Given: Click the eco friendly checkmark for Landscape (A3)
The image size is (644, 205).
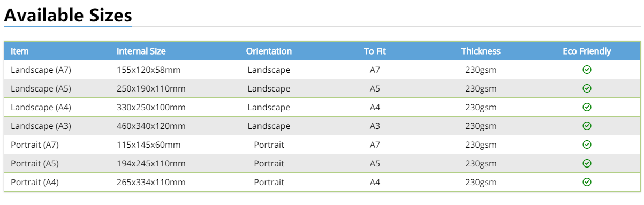Looking at the screenshot, I should click(587, 126).
